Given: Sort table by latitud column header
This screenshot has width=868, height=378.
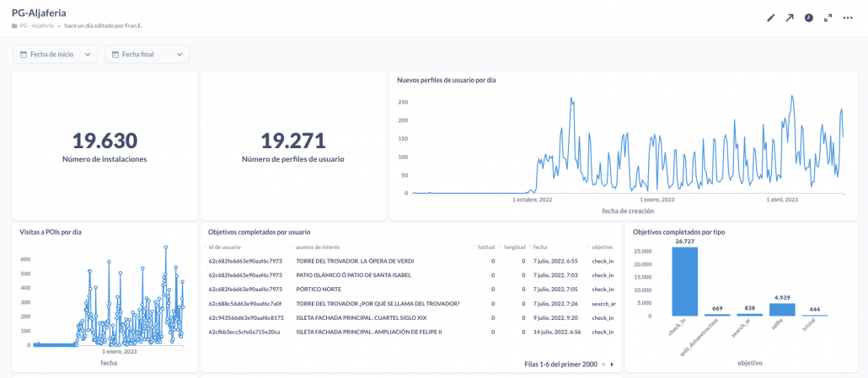Looking at the screenshot, I should (486, 247).
